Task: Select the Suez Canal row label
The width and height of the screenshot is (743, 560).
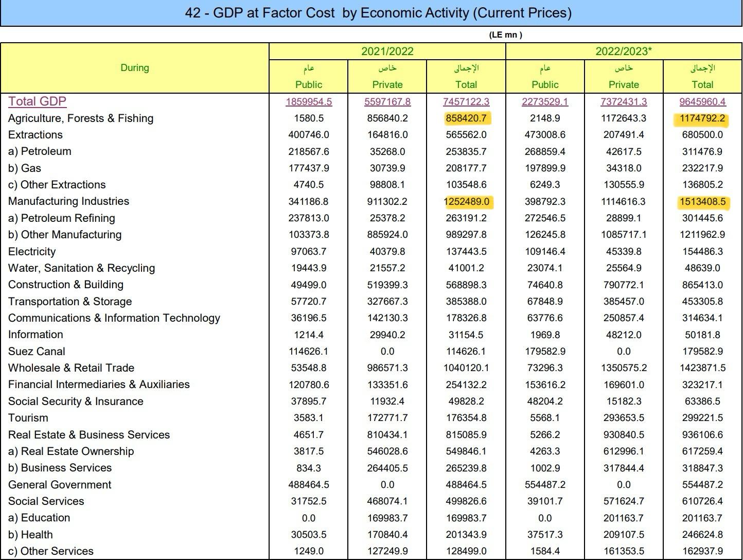Action: (37, 352)
